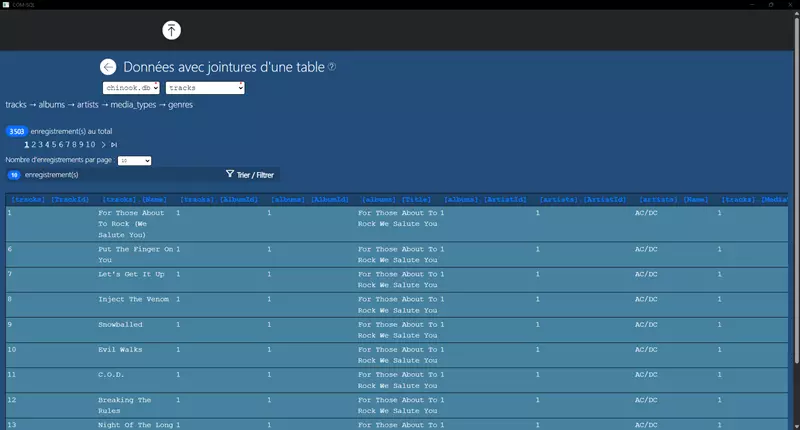Click 'artists' in the join path

click(87, 105)
